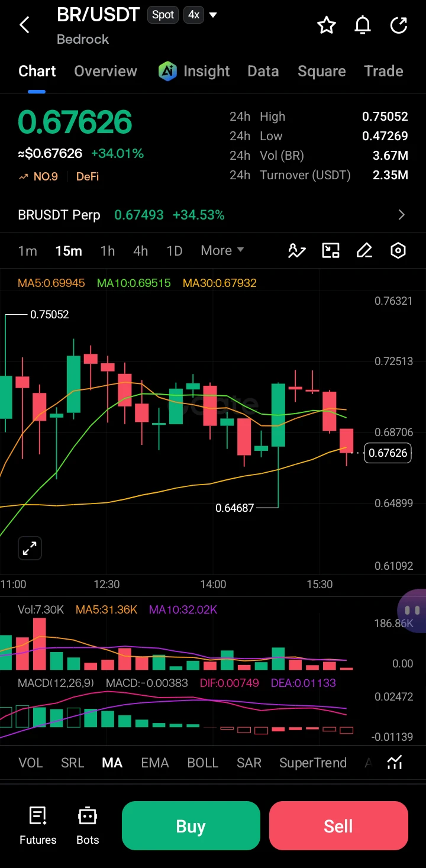Tap 24h High value 0.75052
The height and width of the screenshot is (868, 426).
point(385,117)
